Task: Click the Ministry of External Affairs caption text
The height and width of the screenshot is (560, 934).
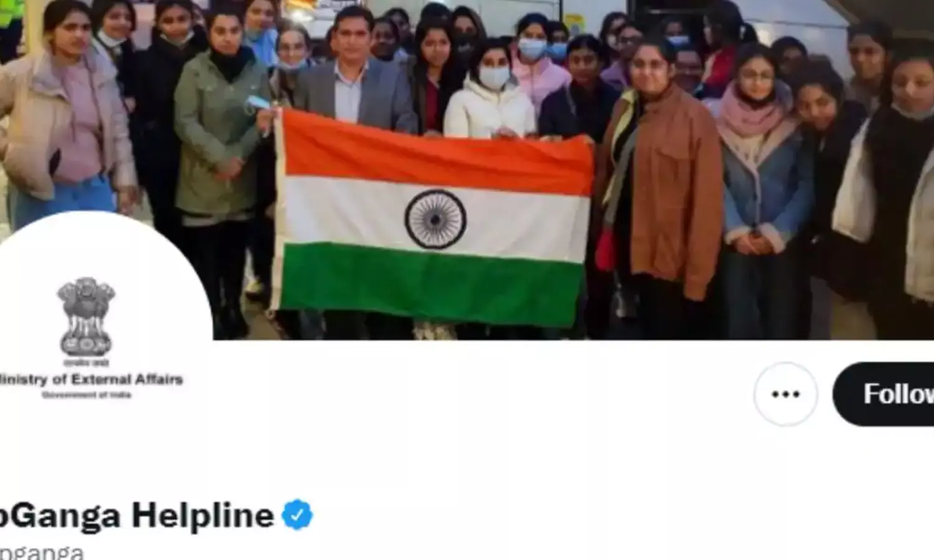Action: (x=91, y=379)
